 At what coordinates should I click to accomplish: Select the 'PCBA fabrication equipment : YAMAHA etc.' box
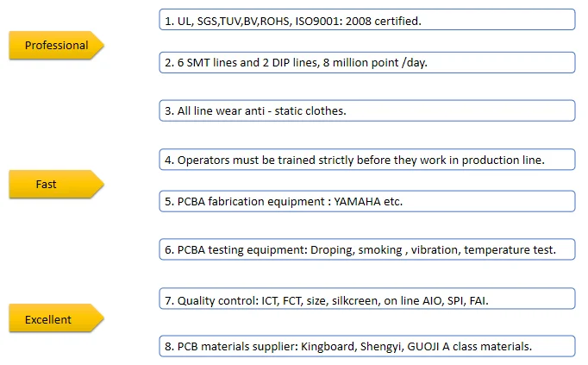click(367, 201)
